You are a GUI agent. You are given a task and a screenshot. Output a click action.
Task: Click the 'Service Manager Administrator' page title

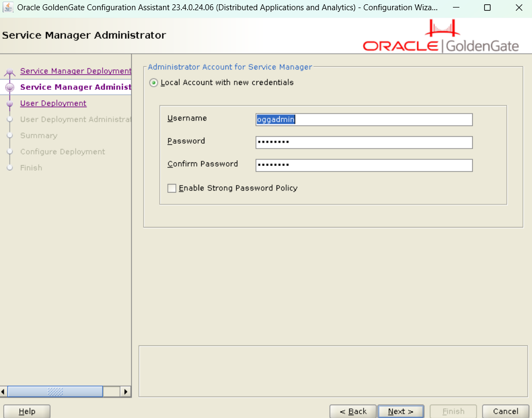pyautogui.click(x=84, y=36)
